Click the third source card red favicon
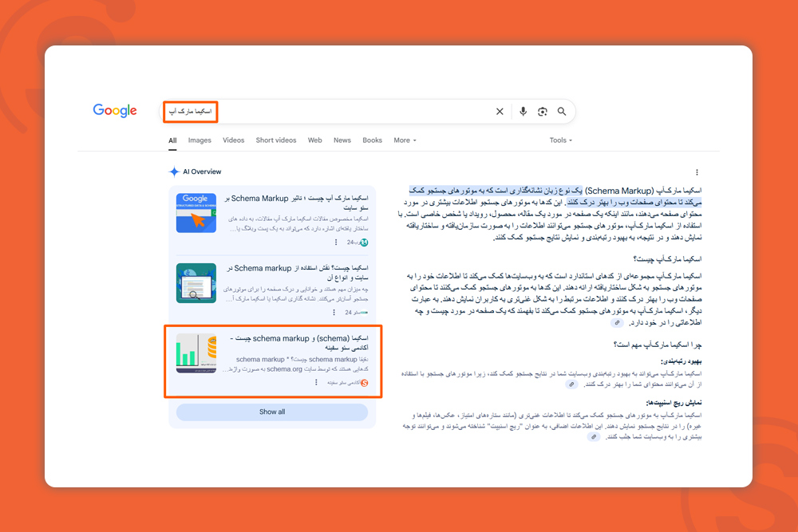The image size is (798, 532). coord(365,383)
